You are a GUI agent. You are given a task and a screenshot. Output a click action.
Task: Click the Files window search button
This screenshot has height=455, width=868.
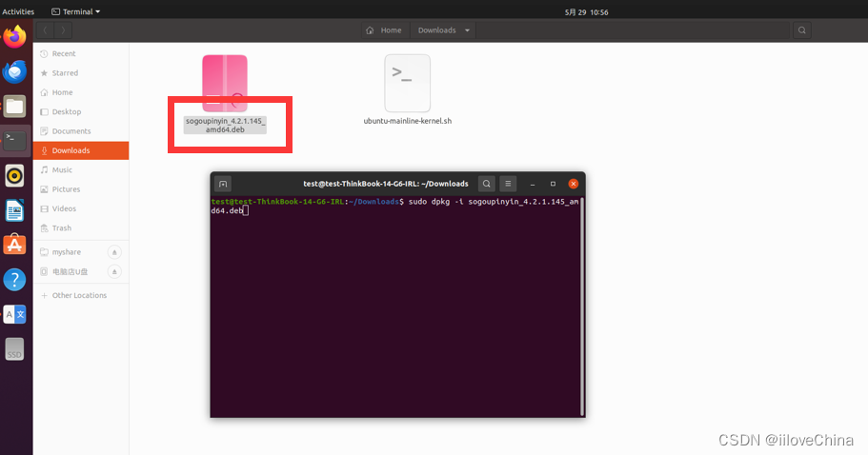tap(801, 30)
